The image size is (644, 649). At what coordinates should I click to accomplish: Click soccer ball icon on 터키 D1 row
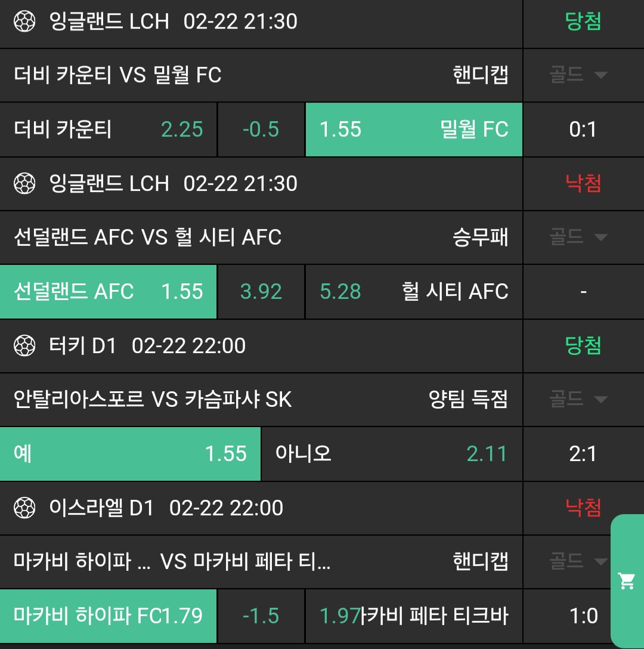tap(25, 346)
